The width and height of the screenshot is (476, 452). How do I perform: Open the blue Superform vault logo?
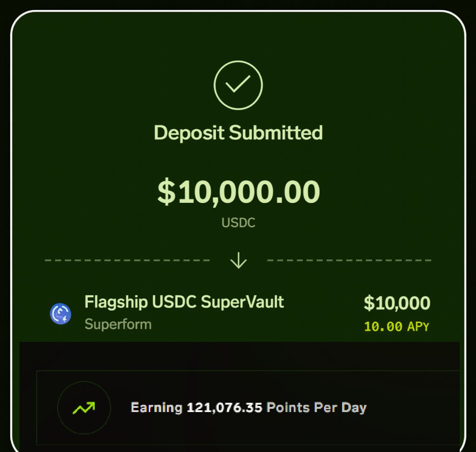pos(60,314)
